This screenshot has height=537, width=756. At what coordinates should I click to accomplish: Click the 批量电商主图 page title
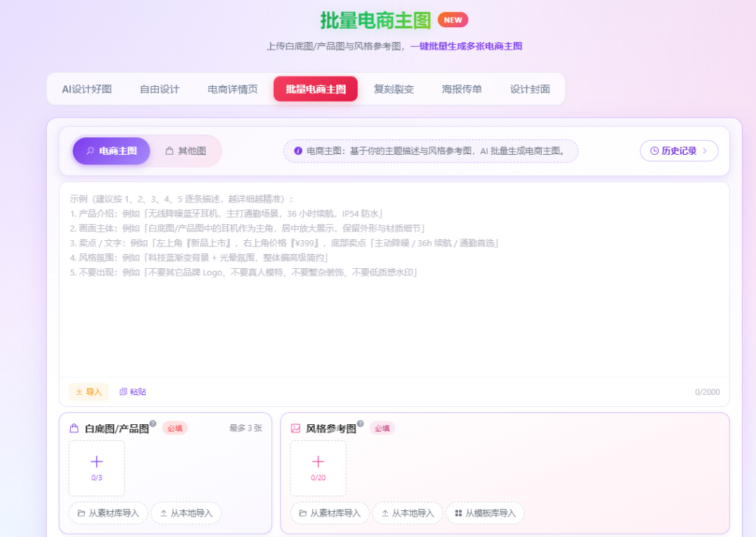point(376,20)
